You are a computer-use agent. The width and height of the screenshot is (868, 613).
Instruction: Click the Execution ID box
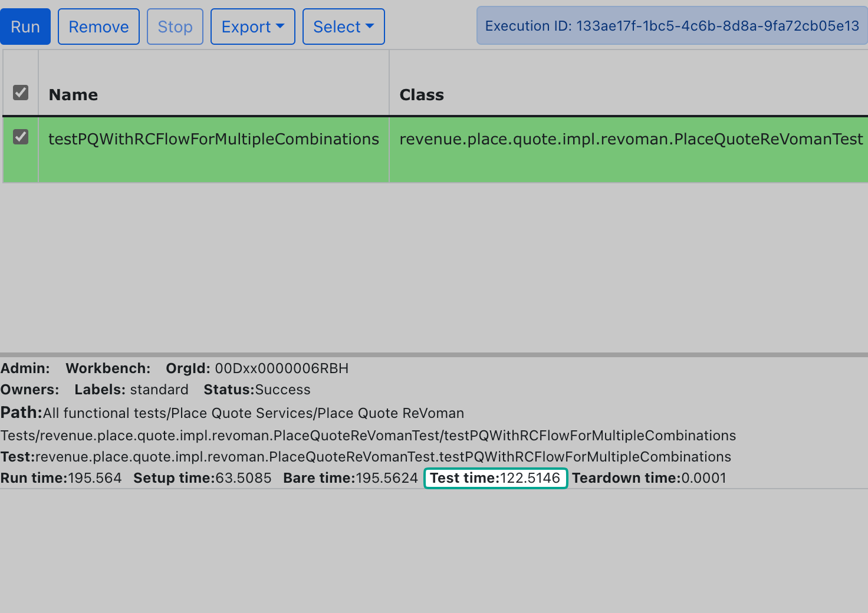(672, 26)
